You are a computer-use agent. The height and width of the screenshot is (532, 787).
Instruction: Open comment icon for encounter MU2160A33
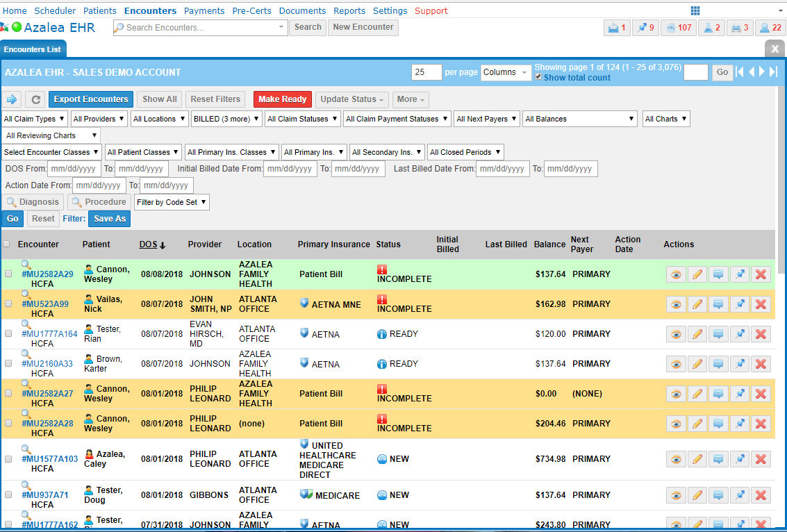pos(718,364)
